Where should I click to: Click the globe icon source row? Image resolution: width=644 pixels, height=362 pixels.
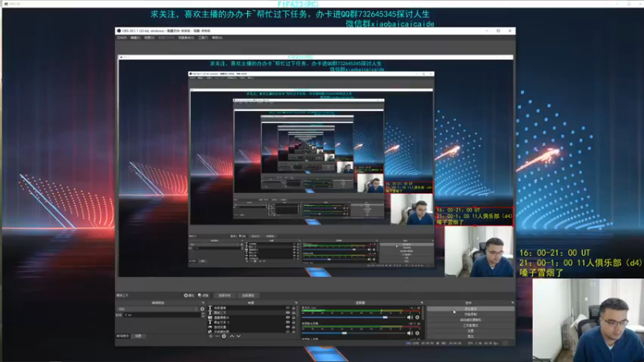tap(210, 331)
